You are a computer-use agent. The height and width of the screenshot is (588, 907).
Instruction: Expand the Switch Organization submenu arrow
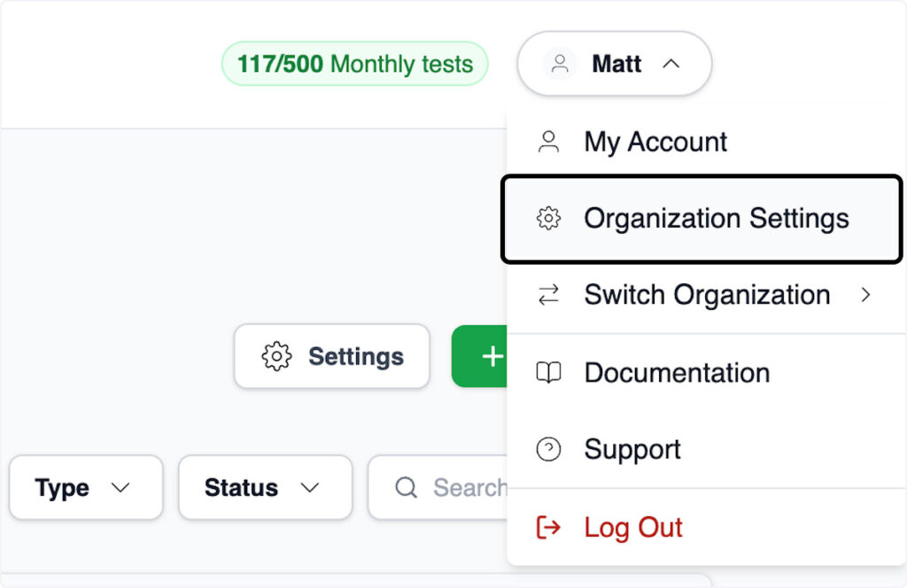pyautogui.click(x=866, y=296)
